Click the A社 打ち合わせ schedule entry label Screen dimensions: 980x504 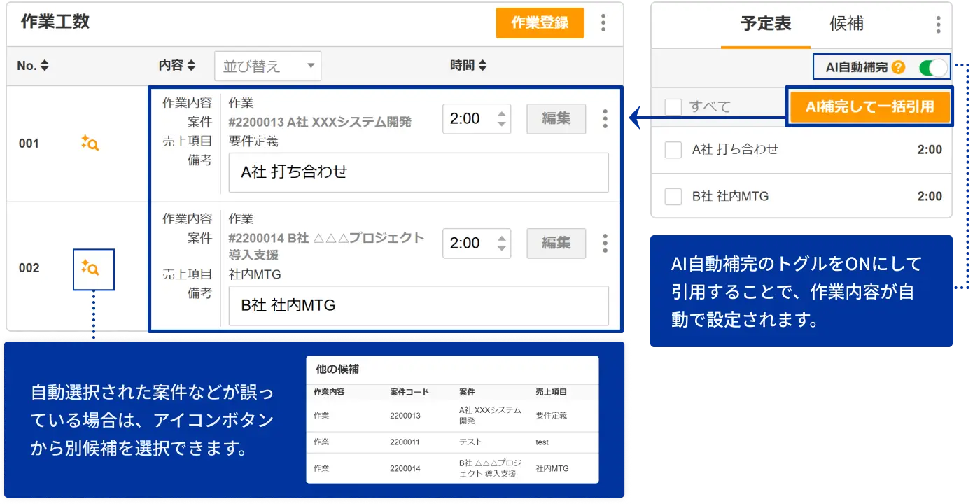735,149
